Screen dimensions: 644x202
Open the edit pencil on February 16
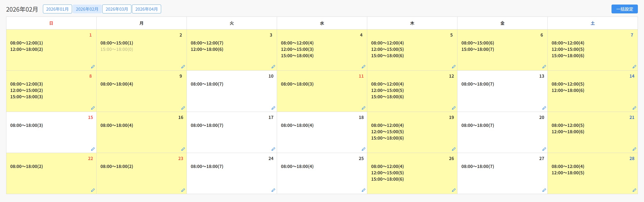click(183, 149)
